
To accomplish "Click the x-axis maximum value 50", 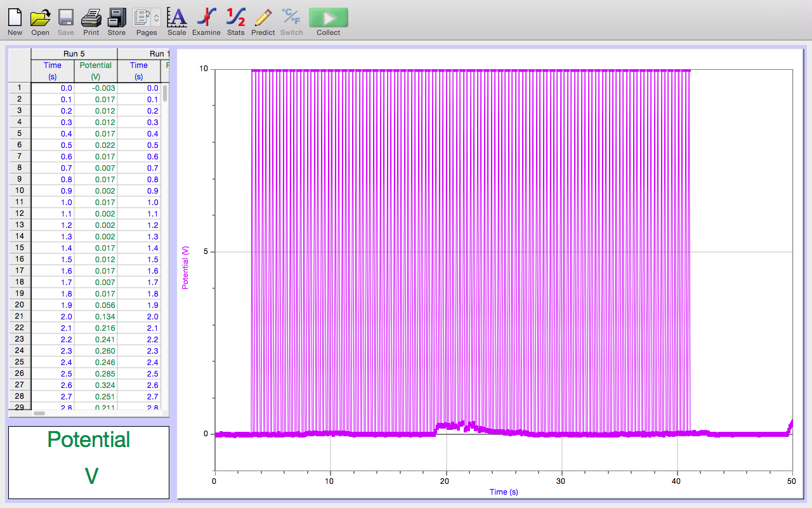I will click(x=792, y=481).
